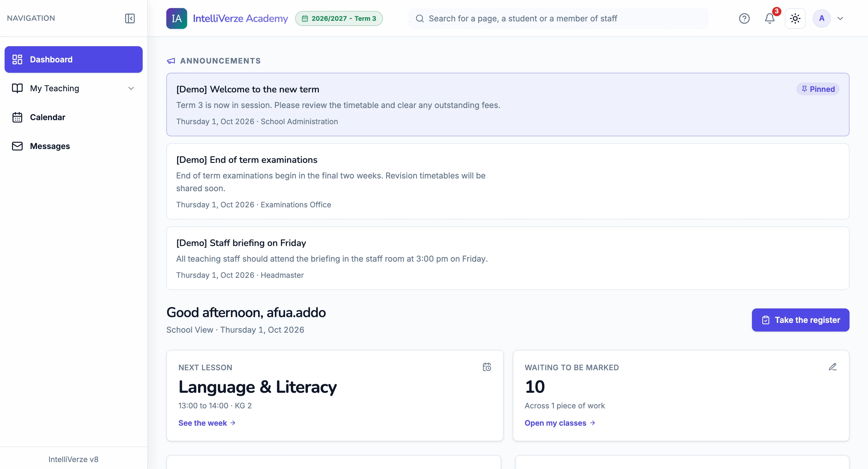This screenshot has width=868, height=469.
Task: Click the IntelliVerze Academy title link
Action: pyautogui.click(x=240, y=18)
